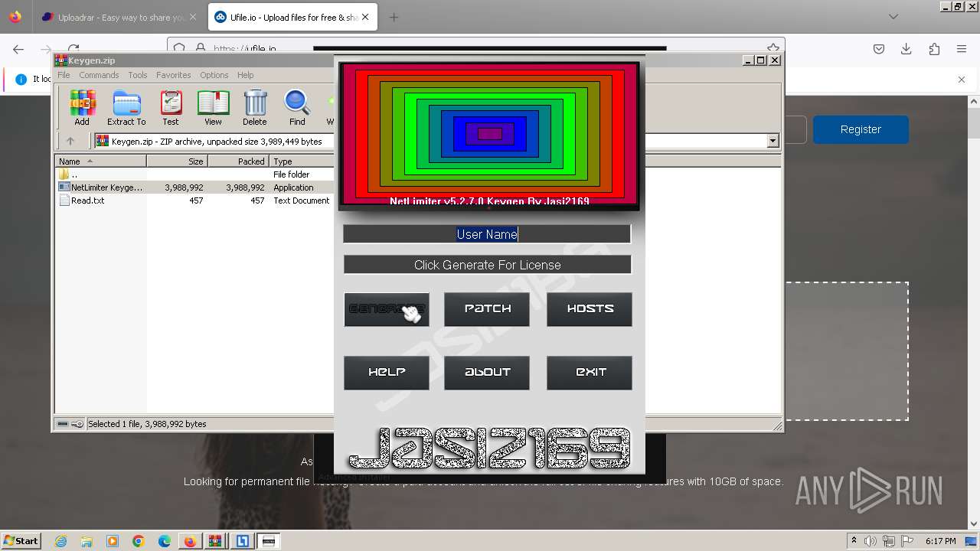Open the Help menu in WinRAR
The height and width of the screenshot is (551, 980).
[246, 75]
